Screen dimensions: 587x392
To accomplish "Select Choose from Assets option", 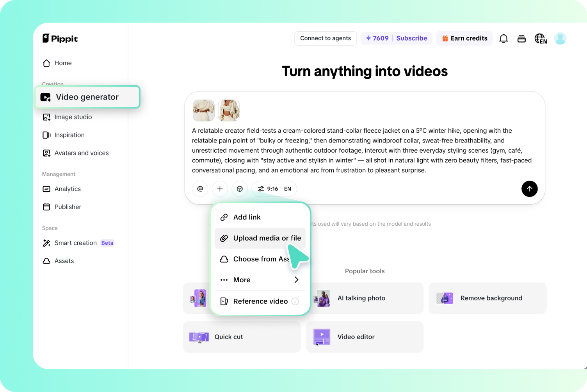I will [x=260, y=259].
